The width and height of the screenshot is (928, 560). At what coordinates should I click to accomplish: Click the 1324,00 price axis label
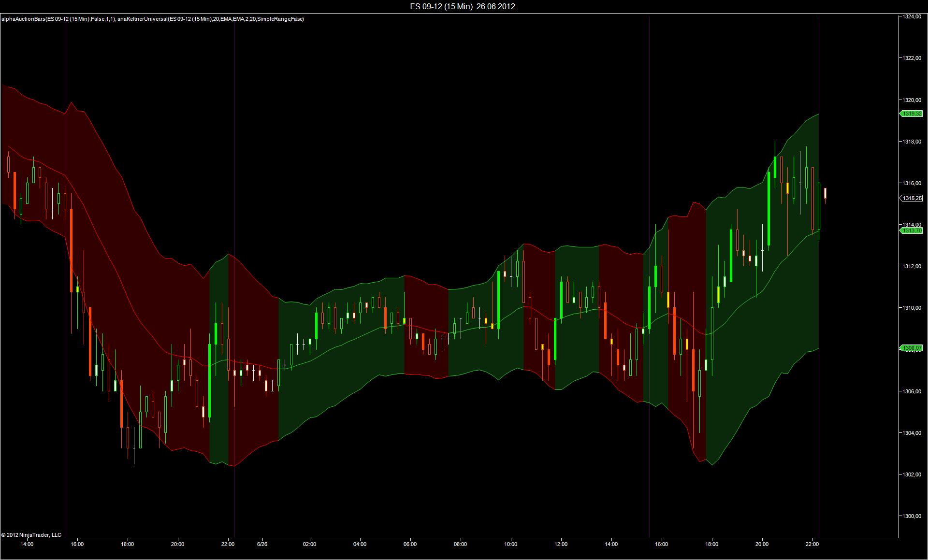912,17
